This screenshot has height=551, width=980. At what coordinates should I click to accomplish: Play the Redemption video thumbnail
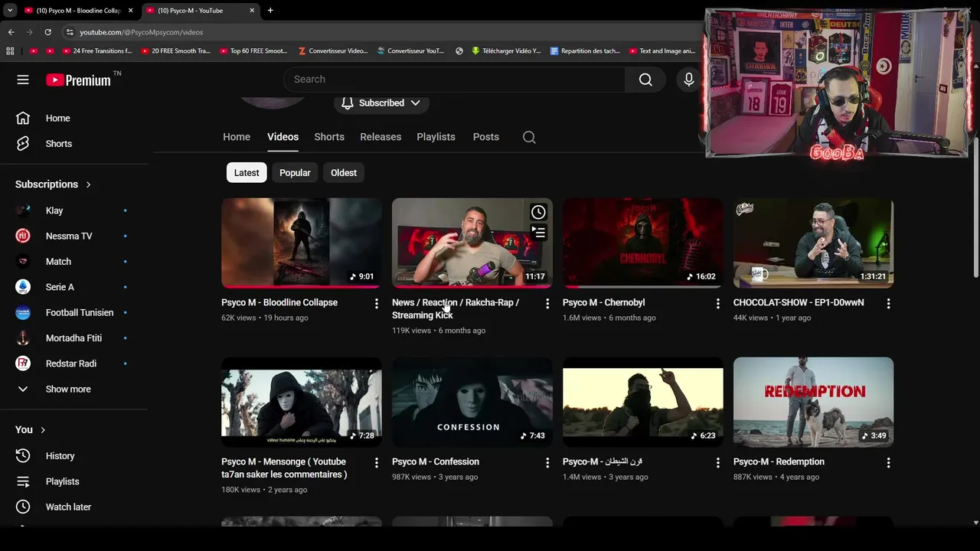tap(813, 403)
